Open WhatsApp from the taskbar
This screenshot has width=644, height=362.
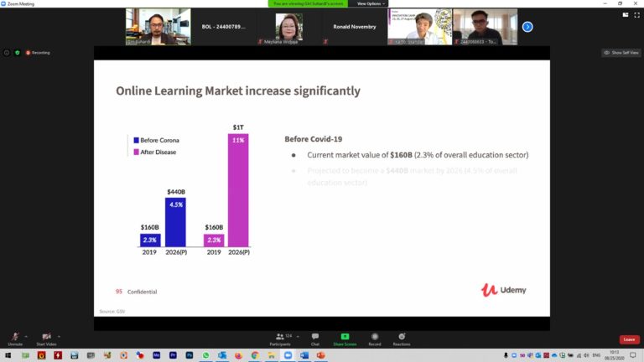click(x=205, y=355)
